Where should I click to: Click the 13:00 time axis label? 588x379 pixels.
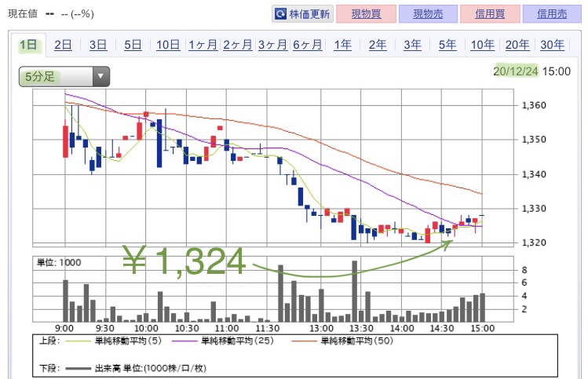click(321, 329)
